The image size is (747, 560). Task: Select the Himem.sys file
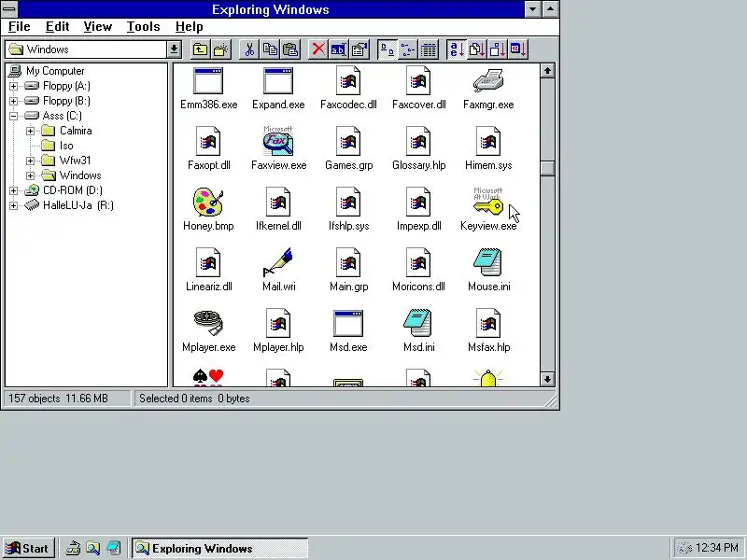click(x=488, y=148)
